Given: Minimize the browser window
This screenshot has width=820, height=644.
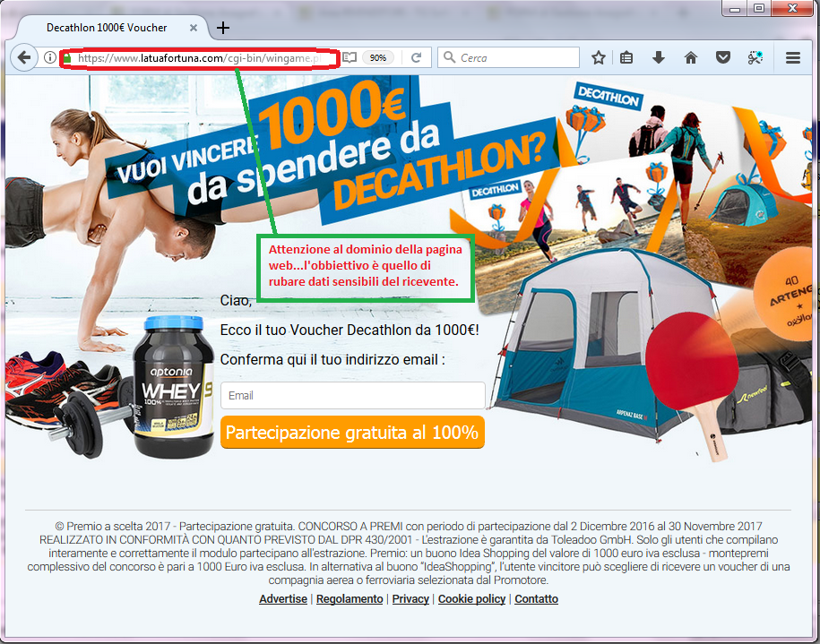Looking at the screenshot, I should [735, 8].
